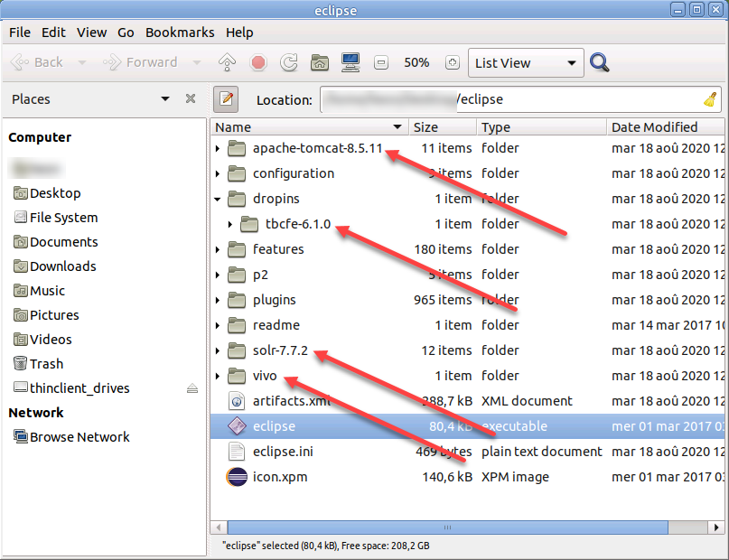Click the Back button
This screenshot has height=560, width=729.
(x=37, y=62)
